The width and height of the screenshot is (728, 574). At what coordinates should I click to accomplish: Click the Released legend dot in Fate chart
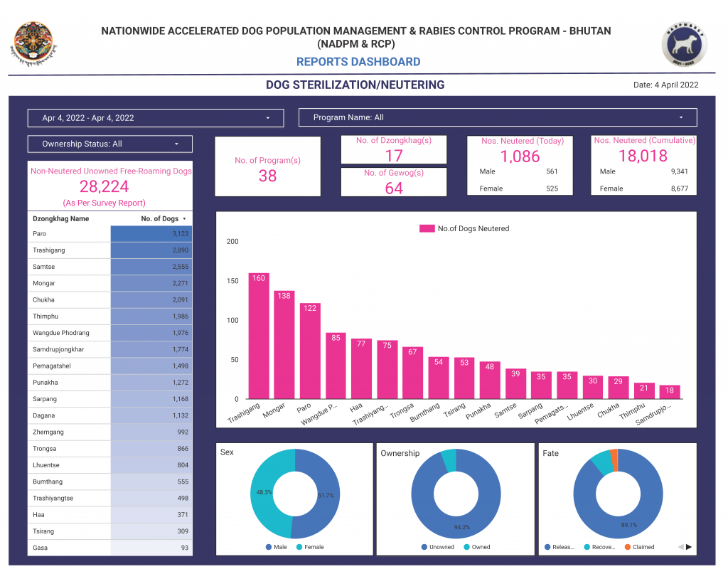pos(547,547)
